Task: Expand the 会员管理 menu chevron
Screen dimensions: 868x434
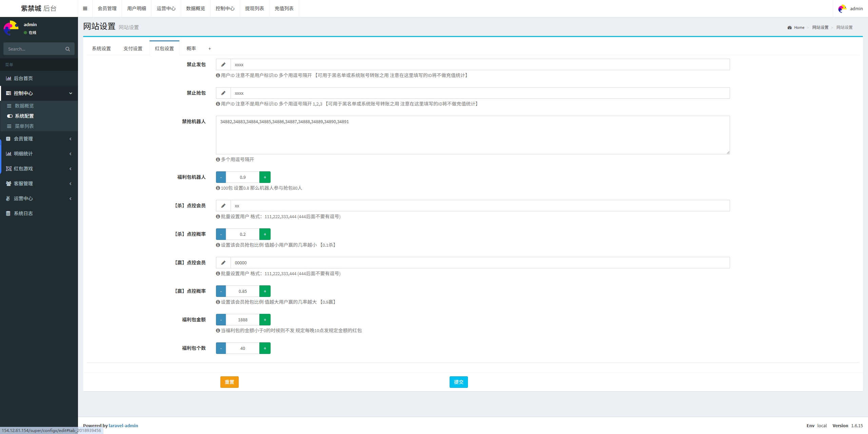Action: (71, 139)
